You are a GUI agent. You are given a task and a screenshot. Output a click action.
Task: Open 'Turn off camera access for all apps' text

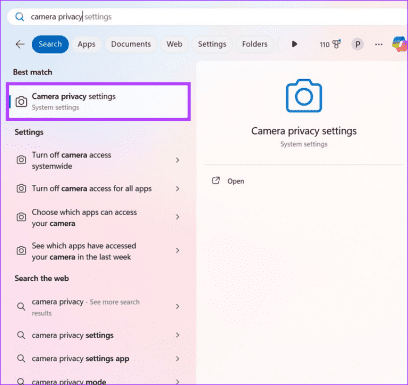[92, 189]
